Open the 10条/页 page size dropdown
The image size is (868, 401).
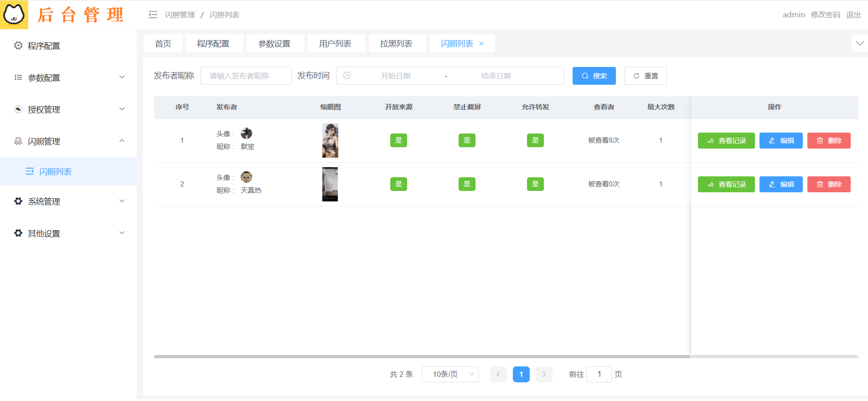(450, 374)
